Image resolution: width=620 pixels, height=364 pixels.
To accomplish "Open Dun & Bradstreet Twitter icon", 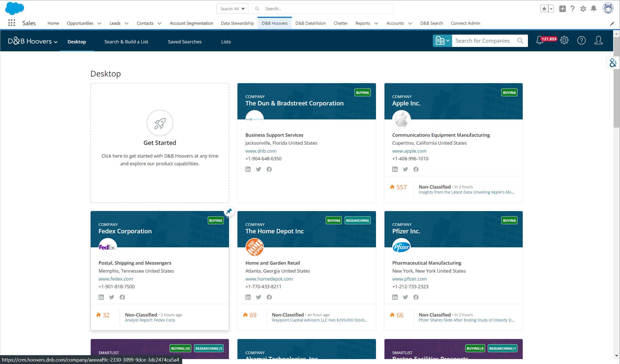I will click(258, 169).
